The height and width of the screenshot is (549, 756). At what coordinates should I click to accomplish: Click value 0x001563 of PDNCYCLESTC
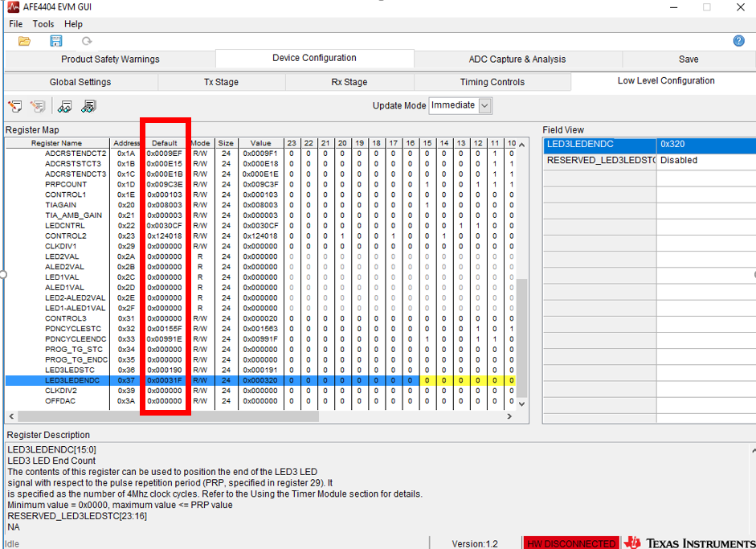260,329
